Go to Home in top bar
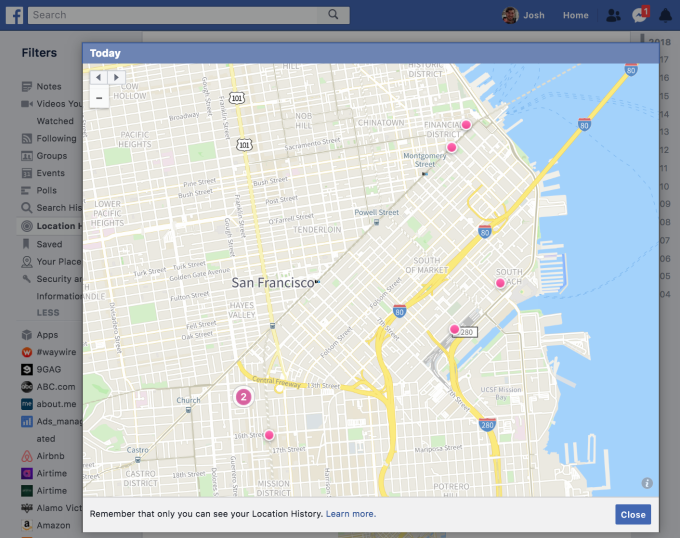The height and width of the screenshot is (538, 680). (575, 15)
